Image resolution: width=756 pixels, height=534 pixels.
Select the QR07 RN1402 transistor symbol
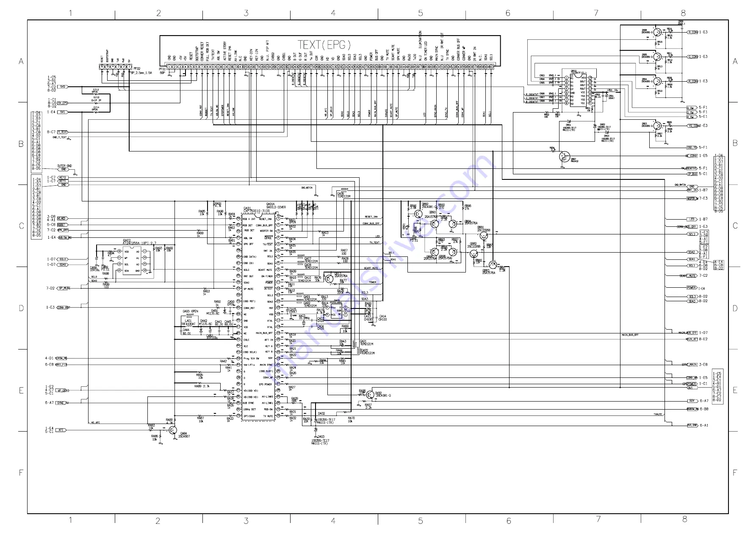pyautogui.click(x=564, y=156)
